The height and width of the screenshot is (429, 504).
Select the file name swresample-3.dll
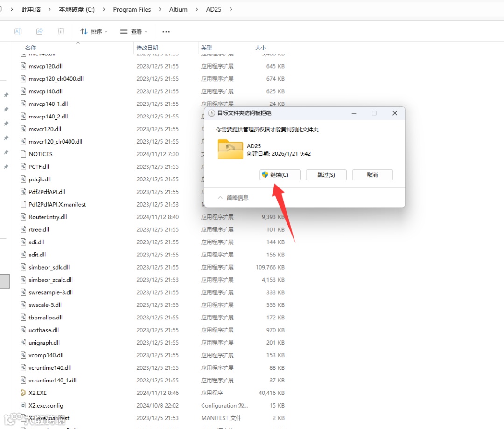tap(51, 292)
